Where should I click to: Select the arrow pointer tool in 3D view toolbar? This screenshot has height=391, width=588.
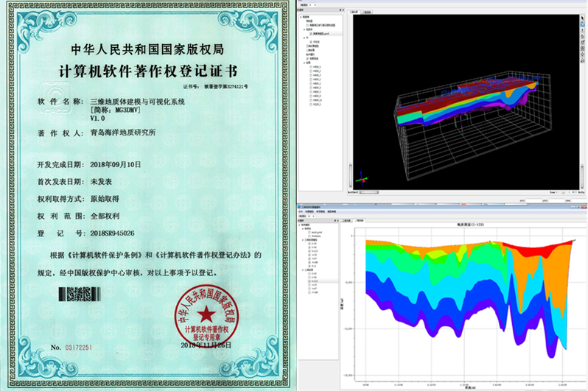click(x=582, y=18)
